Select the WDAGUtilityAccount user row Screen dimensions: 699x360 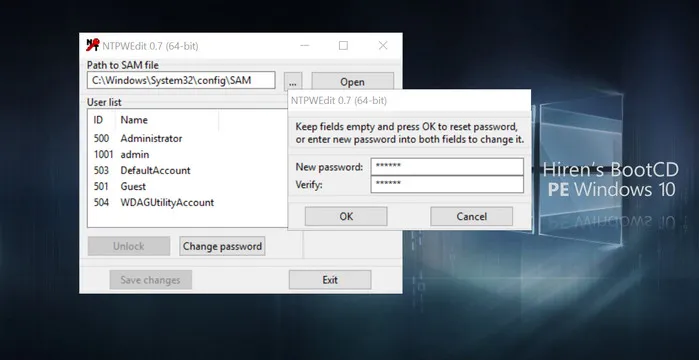(x=188, y=202)
